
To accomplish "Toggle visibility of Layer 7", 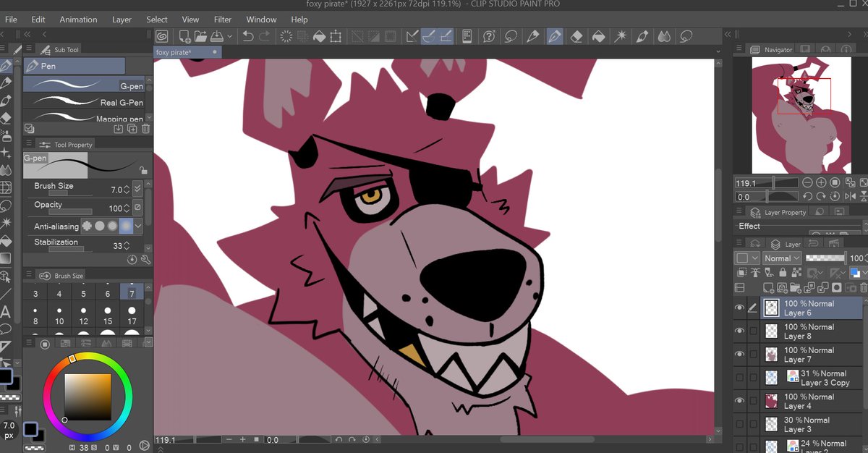I will pos(739,355).
